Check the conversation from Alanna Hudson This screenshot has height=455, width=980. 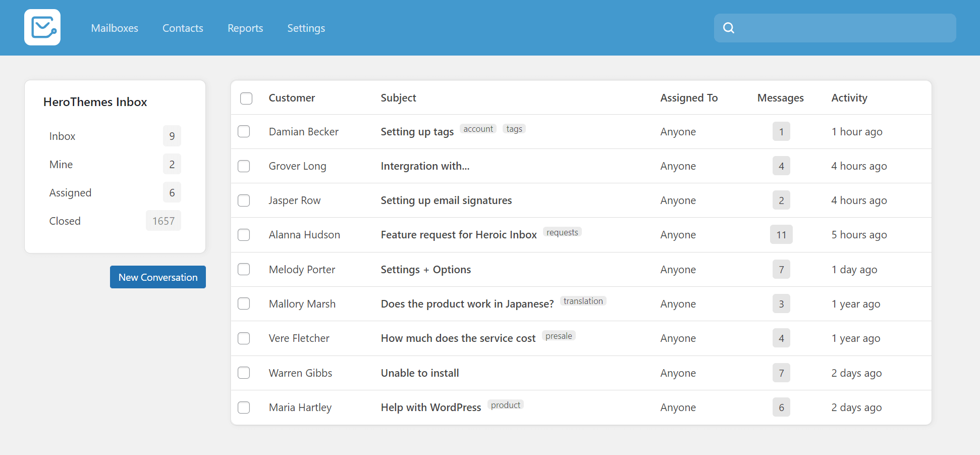pos(244,234)
